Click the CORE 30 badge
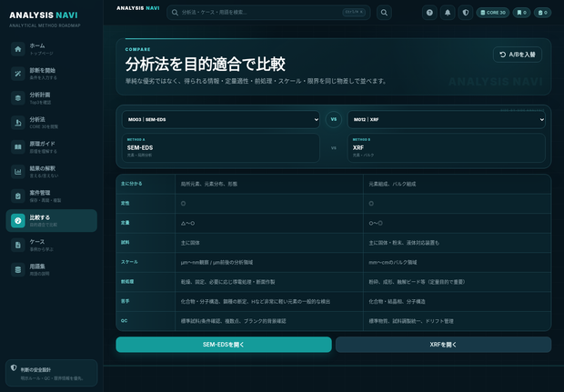 [493, 13]
